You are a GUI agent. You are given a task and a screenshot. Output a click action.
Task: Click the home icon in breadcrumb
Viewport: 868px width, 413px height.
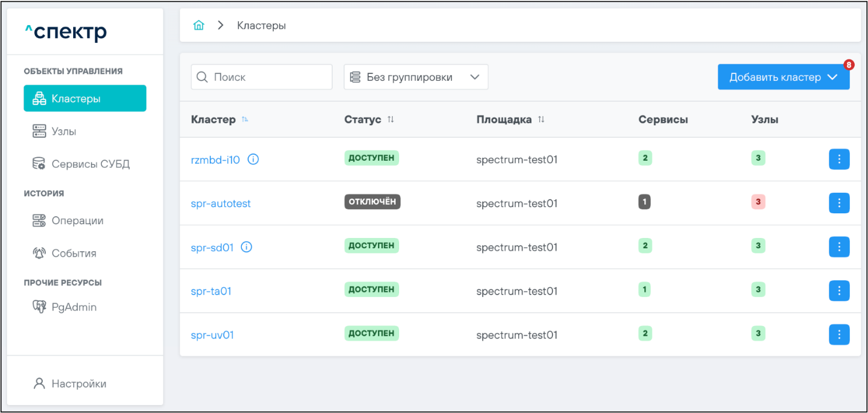point(198,26)
